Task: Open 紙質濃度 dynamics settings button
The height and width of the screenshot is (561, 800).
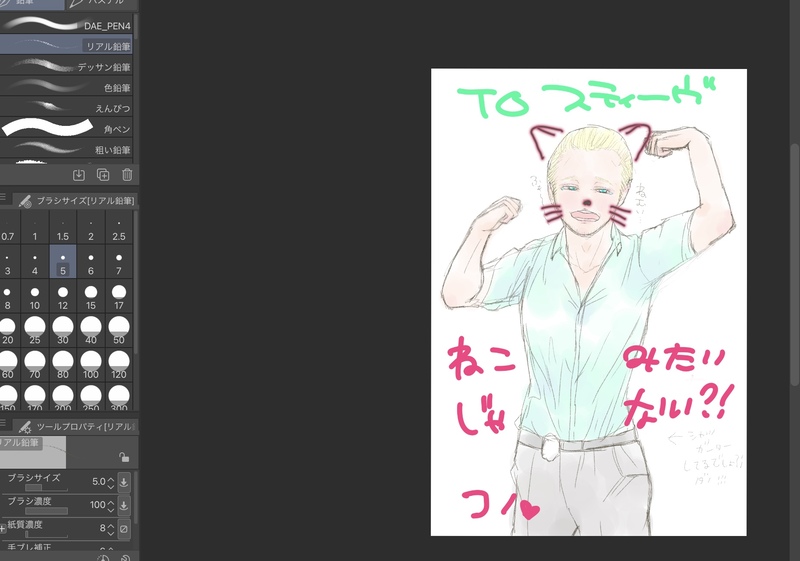Action: coord(124,529)
